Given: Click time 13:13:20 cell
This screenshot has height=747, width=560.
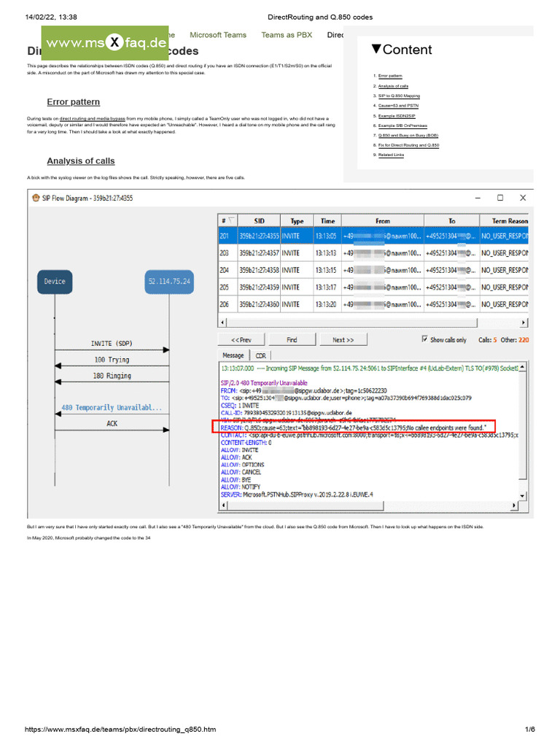Looking at the screenshot, I should coord(327,304).
